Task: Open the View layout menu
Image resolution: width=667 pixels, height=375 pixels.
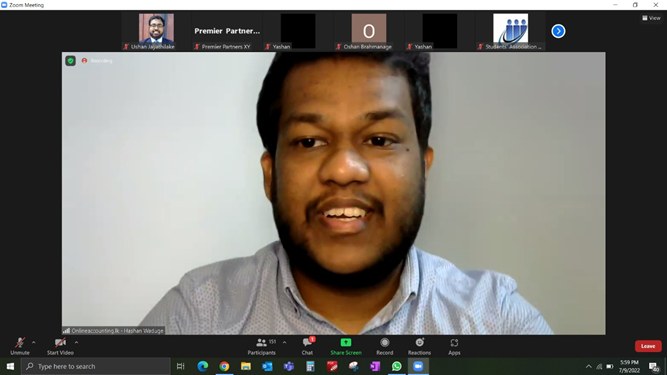Action: pos(651,18)
